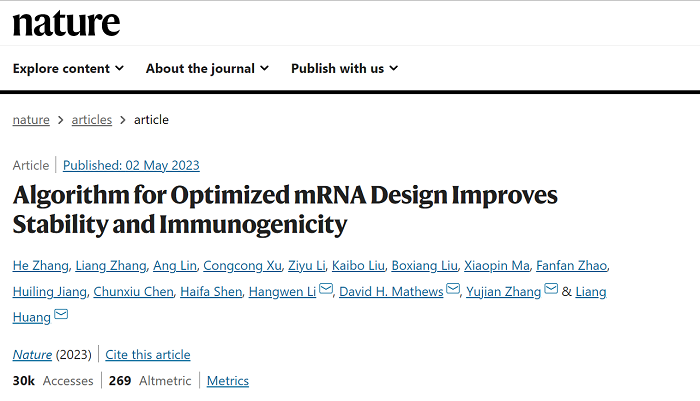Click envelope icon after David H. Mathews
The width and height of the screenshot is (700, 401).
point(453,288)
